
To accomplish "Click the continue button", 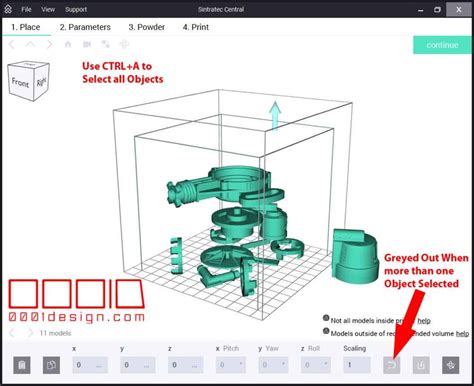I will click(x=442, y=45).
